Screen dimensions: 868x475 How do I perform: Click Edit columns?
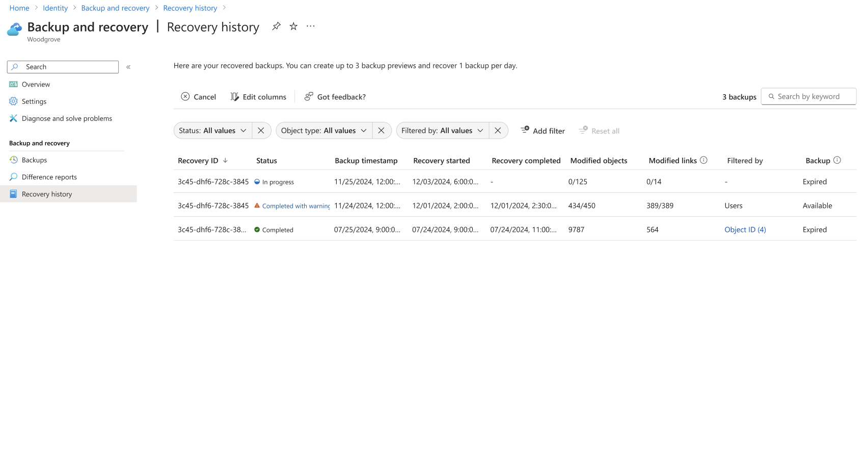point(258,97)
